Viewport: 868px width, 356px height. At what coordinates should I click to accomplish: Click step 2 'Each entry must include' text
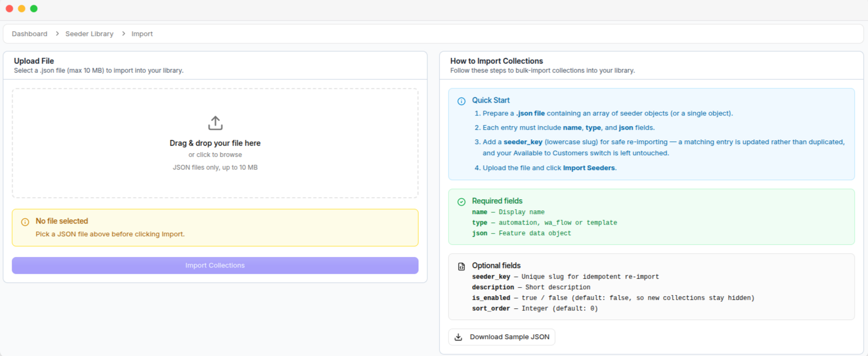point(568,128)
